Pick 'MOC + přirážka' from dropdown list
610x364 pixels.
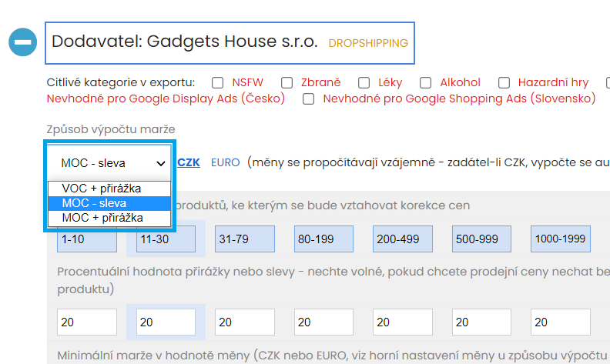[108, 218]
